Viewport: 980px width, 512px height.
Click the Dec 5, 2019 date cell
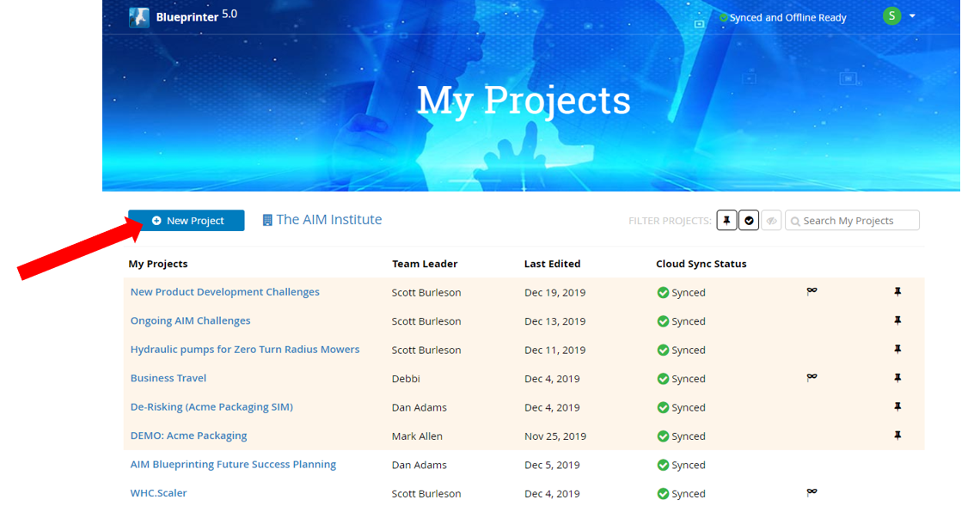click(552, 465)
